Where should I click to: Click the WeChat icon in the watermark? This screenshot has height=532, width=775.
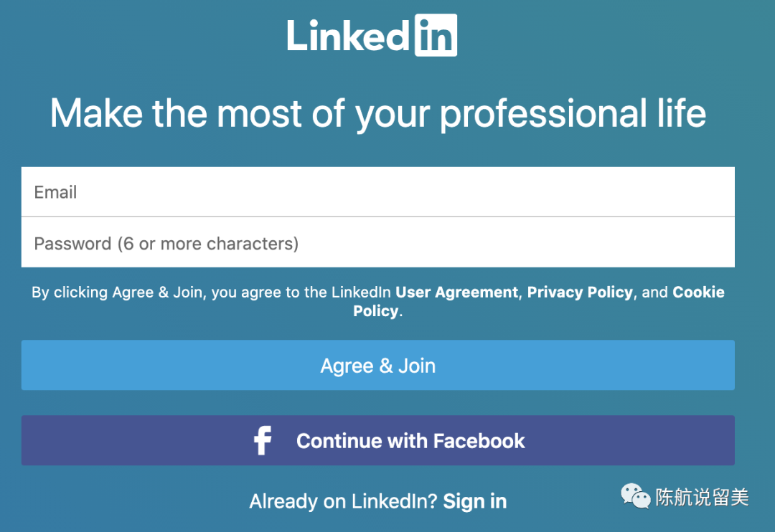(x=635, y=496)
